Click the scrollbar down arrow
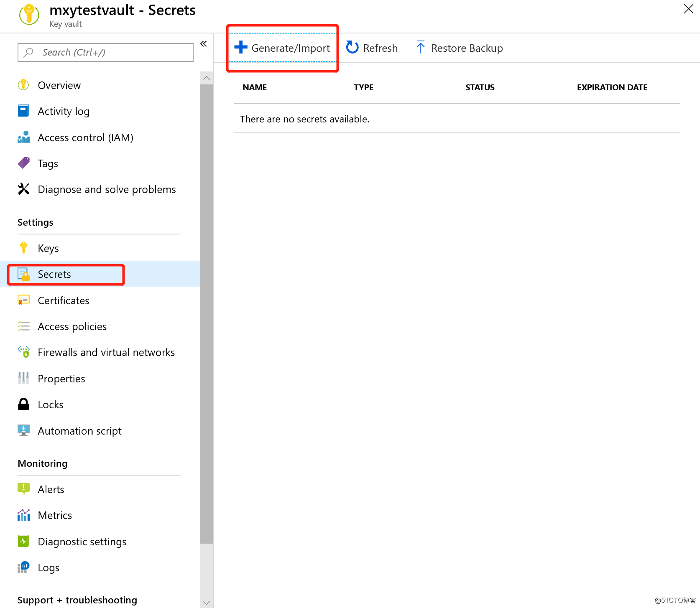 coord(207,603)
